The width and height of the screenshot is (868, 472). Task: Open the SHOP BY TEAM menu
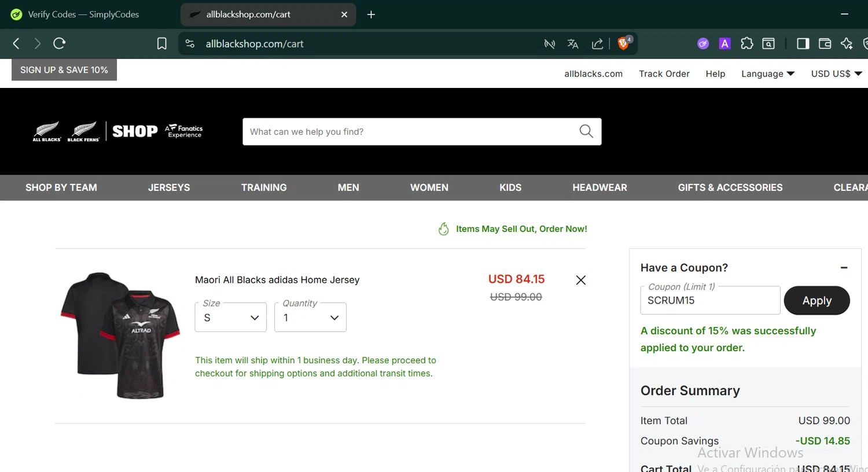(x=61, y=187)
